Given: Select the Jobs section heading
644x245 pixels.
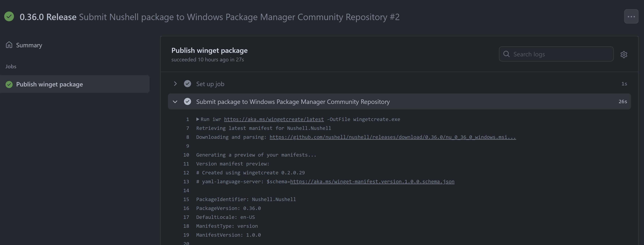Looking at the screenshot, I should pos(11,66).
